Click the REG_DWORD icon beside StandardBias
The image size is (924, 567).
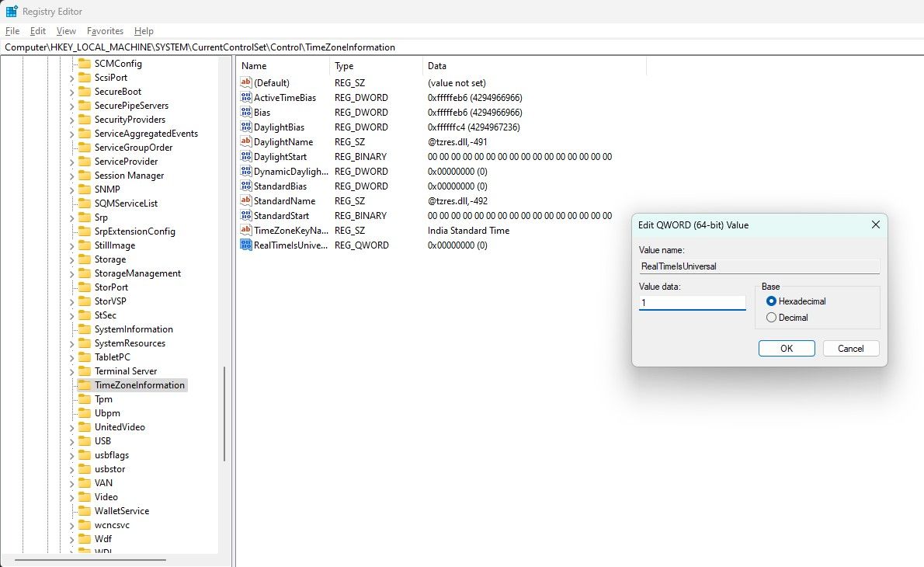point(245,186)
